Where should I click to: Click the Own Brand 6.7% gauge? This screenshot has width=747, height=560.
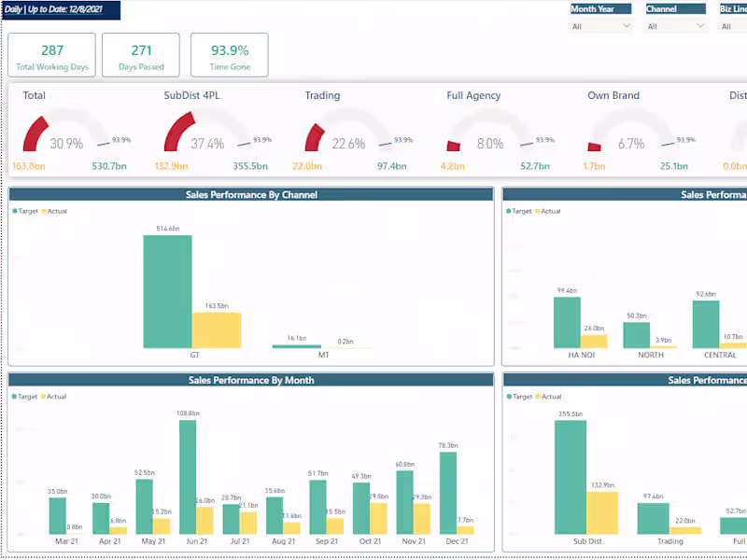631,132
